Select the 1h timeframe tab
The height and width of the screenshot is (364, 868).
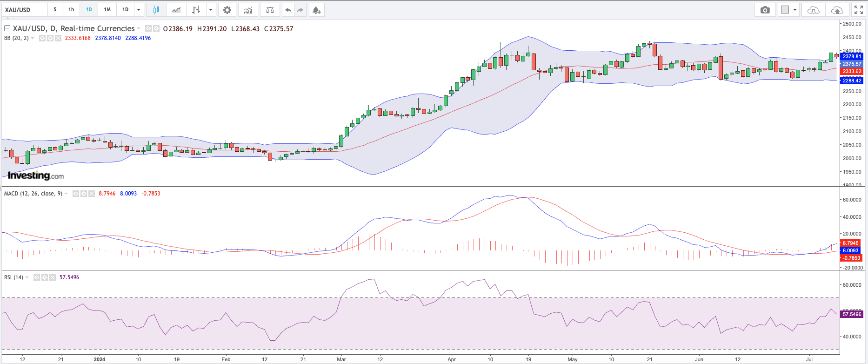(x=71, y=10)
